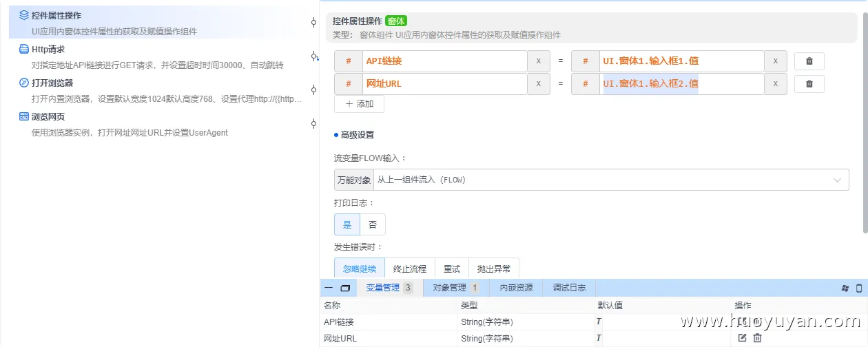Clear the UI.窗体1.输入框2.值 field
The height and width of the screenshot is (347, 868).
click(x=776, y=84)
